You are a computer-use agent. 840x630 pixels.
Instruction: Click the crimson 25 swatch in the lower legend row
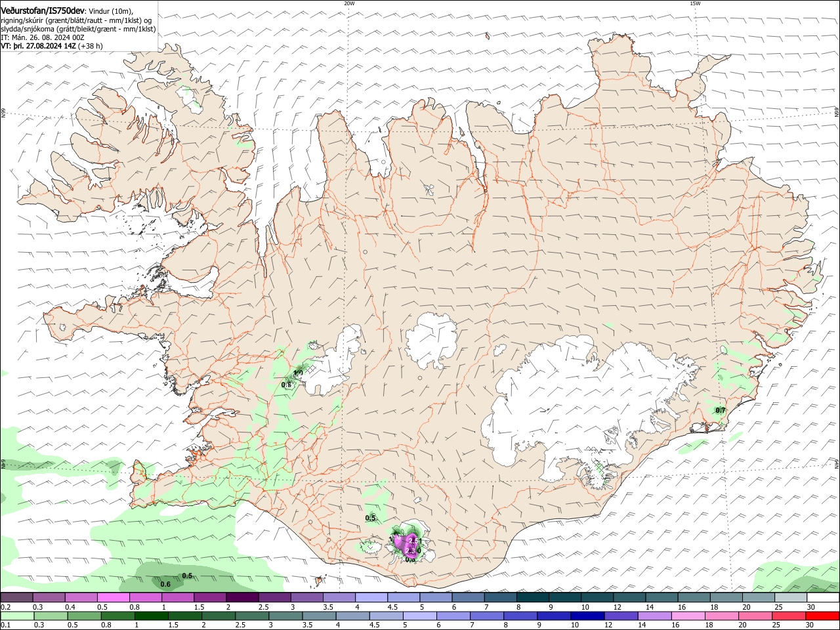(789, 616)
